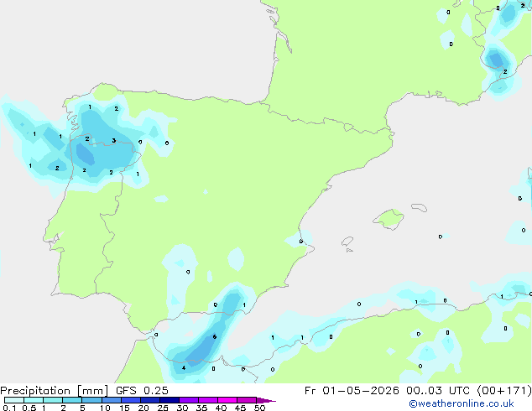This screenshot has width=532, height=411.
Task: Select the 30–35 mm purple swatch
Action: coord(188,400)
